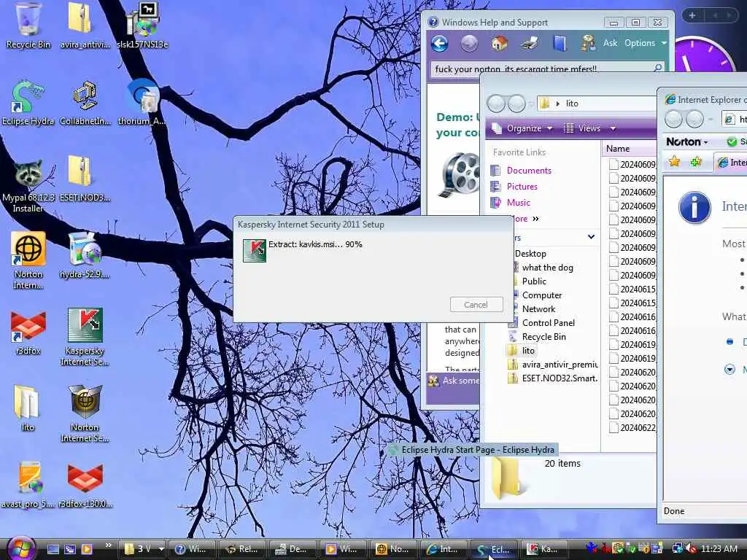
Task: Collapse the Folders pane arrow
Action: (591, 237)
